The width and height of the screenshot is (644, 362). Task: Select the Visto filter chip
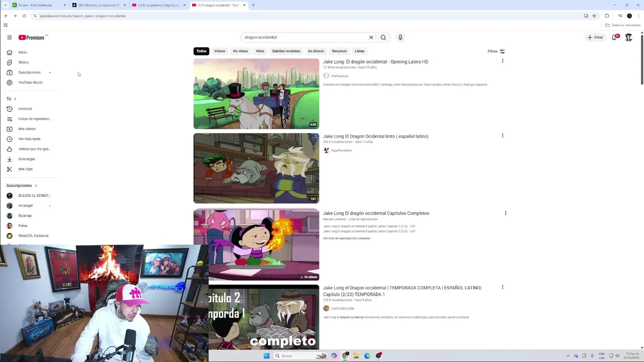(x=260, y=51)
